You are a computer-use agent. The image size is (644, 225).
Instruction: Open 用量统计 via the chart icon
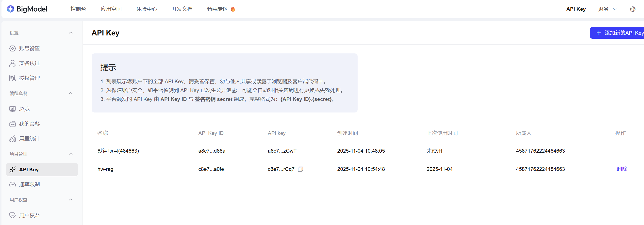tap(13, 138)
